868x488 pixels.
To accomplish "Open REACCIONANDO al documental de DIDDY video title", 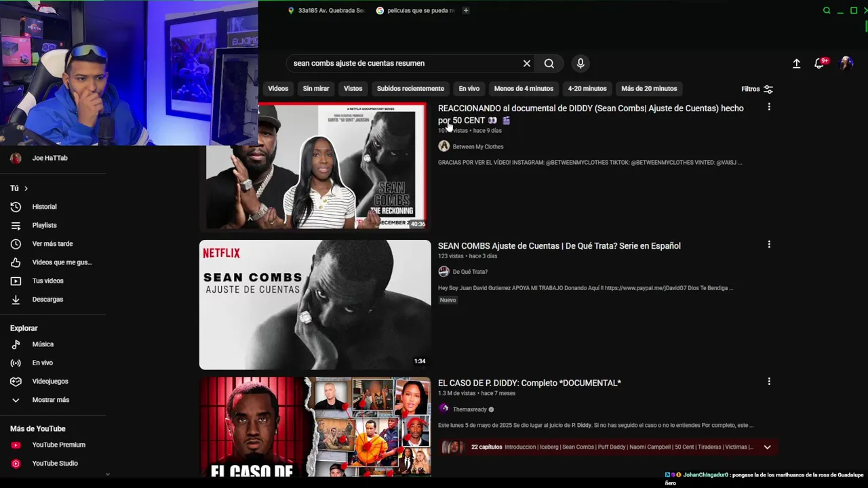I will pos(591,114).
